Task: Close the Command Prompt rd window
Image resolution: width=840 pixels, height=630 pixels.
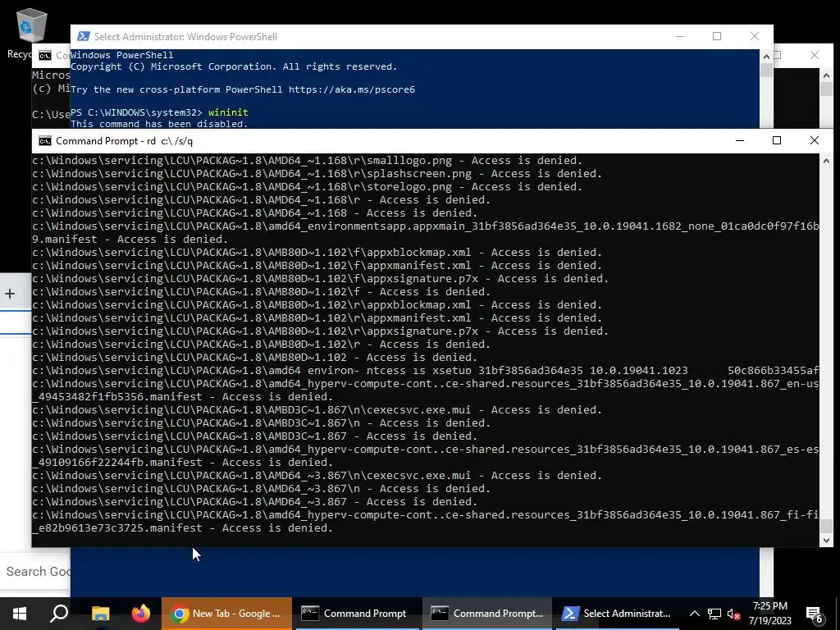Action: 815,140
